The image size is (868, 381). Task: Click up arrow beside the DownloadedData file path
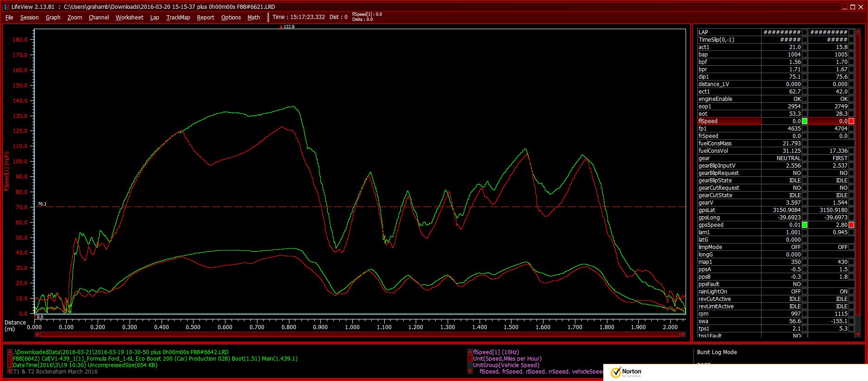point(10,352)
